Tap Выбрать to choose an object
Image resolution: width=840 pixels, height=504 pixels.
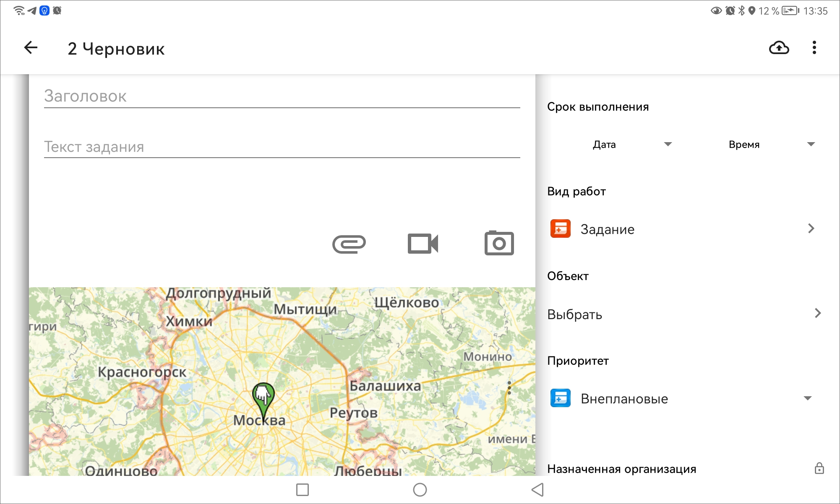575,314
